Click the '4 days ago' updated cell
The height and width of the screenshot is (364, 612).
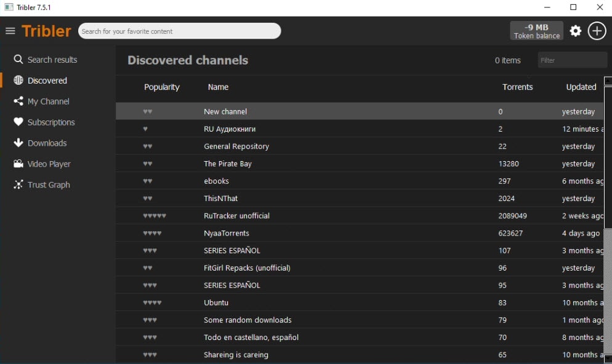click(x=581, y=233)
